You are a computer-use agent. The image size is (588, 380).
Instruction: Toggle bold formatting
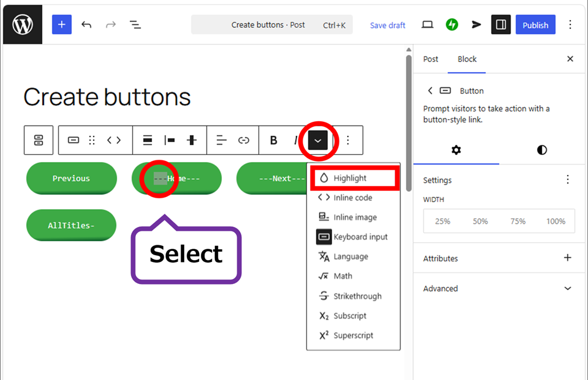pos(274,140)
